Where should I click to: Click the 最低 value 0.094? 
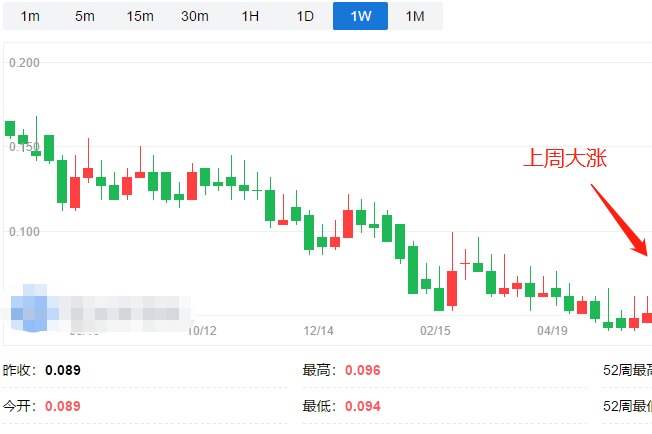click(363, 406)
